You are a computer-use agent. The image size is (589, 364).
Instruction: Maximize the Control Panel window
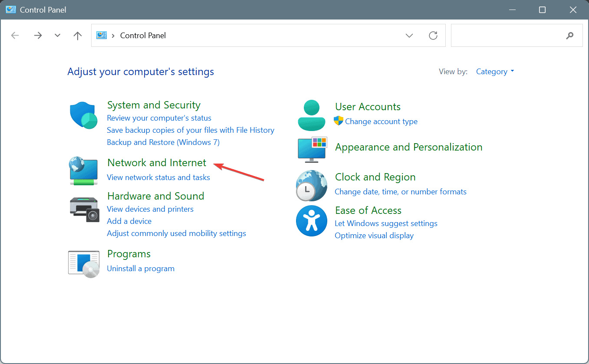(542, 10)
